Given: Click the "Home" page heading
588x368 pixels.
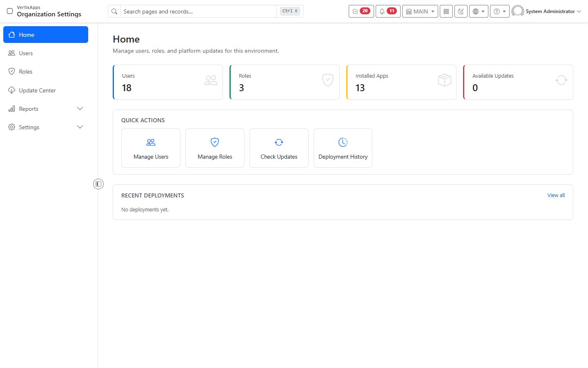Looking at the screenshot, I should coord(126,39).
